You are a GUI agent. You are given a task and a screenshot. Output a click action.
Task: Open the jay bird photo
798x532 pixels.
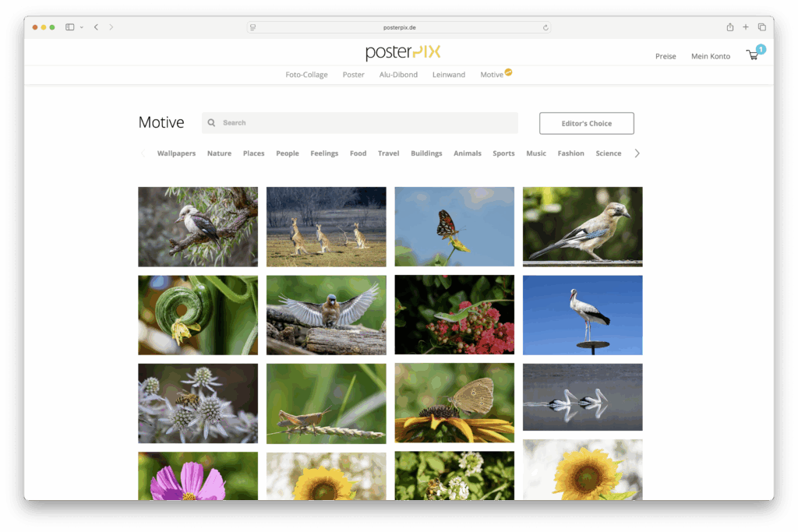583,227
